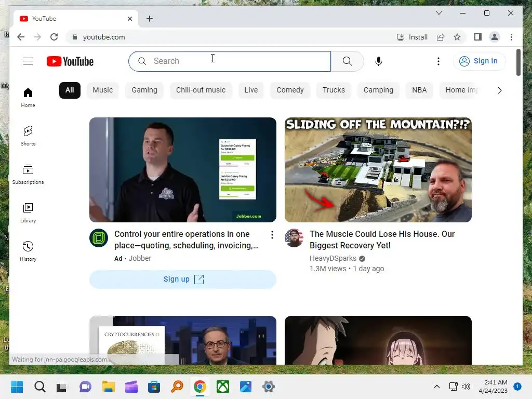
Task: Open the Chrome profile icon
Action: pos(495,37)
